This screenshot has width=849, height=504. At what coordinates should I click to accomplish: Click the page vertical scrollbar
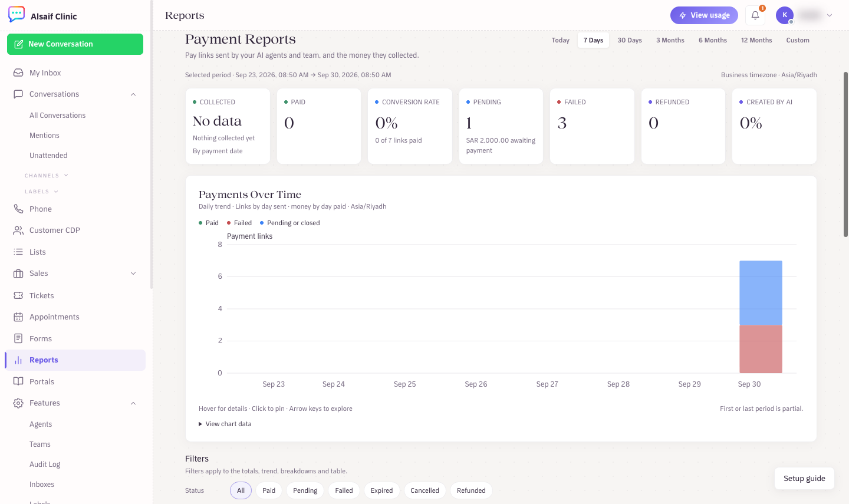845,154
